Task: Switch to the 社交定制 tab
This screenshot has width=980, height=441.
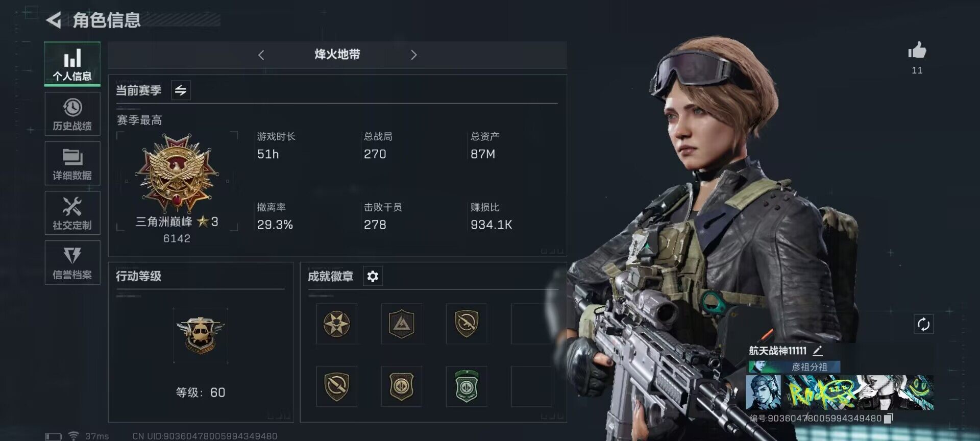Action: point(72,213)
